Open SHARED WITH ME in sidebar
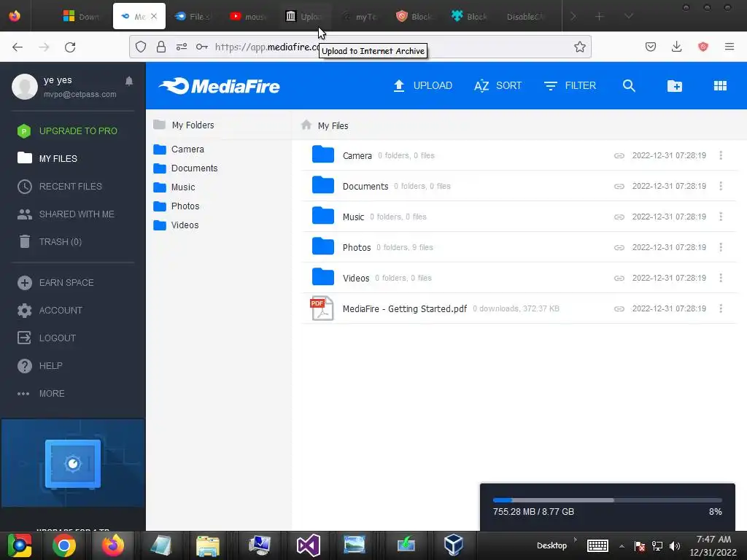 click(66, 214)
